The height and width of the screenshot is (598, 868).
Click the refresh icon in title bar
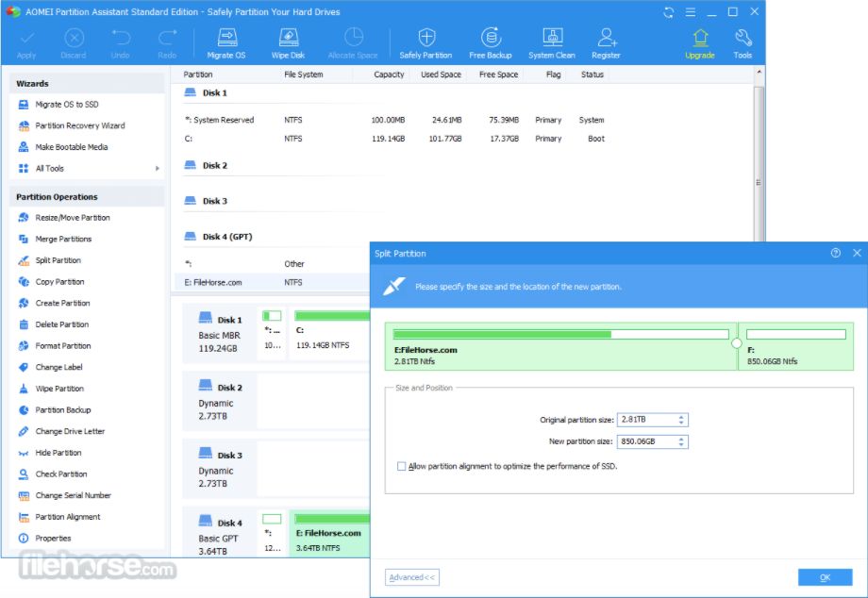point(669,12)
